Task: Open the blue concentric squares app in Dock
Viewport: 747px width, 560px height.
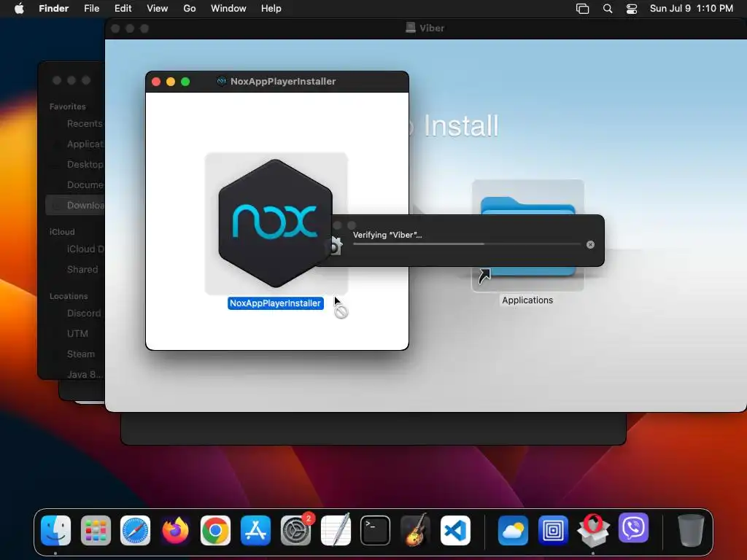Action: tap(553, 531)
